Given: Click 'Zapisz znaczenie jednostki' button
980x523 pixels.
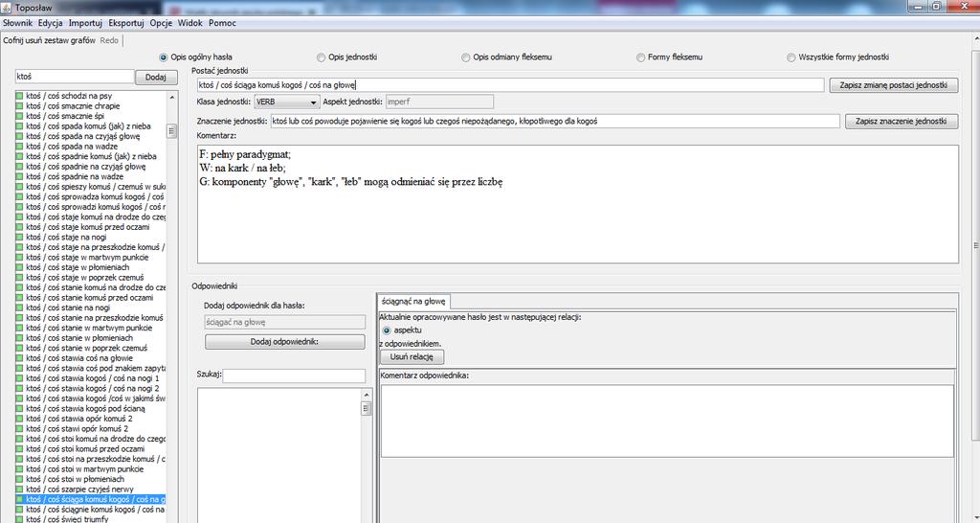Looking at the screenshot, I should pyautogui.click(x=902, y=122).
